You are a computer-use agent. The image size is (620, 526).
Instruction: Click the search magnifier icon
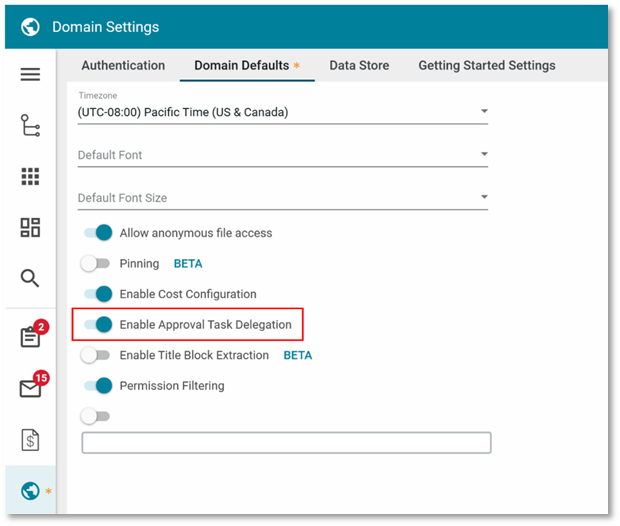(x=30, y=278)
